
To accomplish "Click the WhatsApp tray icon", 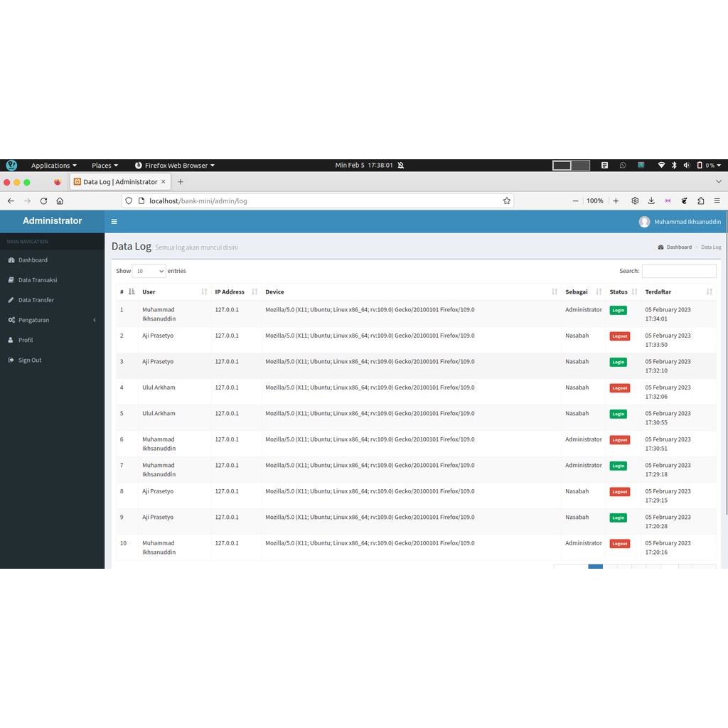I will point(623,165).
